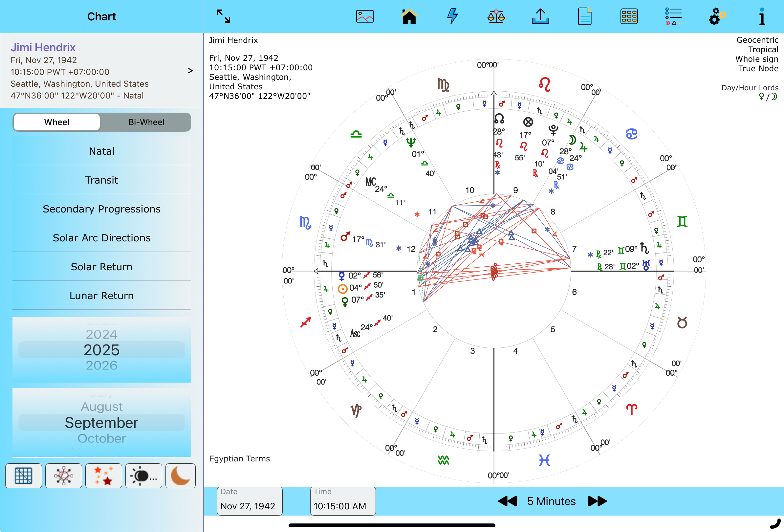784x532 pixels.
Task: Click the yellow grid table icon
Action: 629,16
